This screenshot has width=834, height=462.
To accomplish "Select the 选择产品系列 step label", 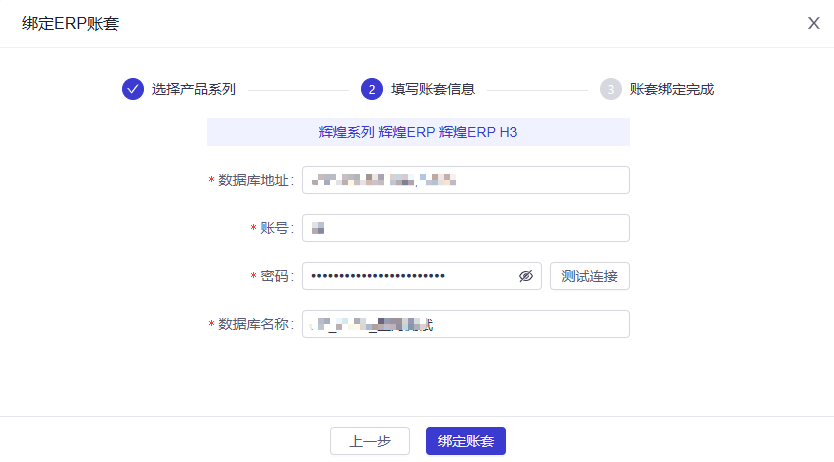I will (x=194, y=89).
